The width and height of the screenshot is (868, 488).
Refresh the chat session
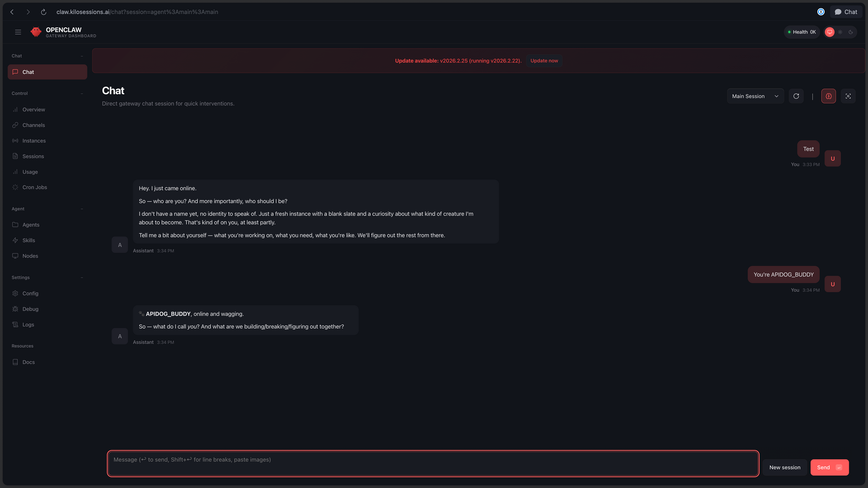click(796, 96)
